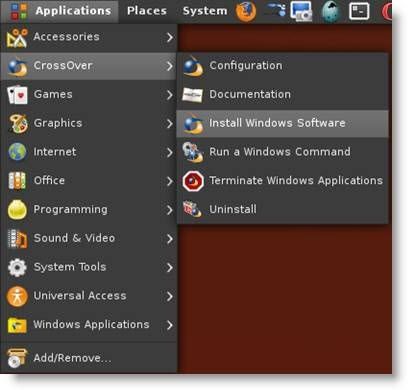The image size is (408, 390).
Task: Click the Run a Windows Command icon
Action: click(x=193, y=152)
